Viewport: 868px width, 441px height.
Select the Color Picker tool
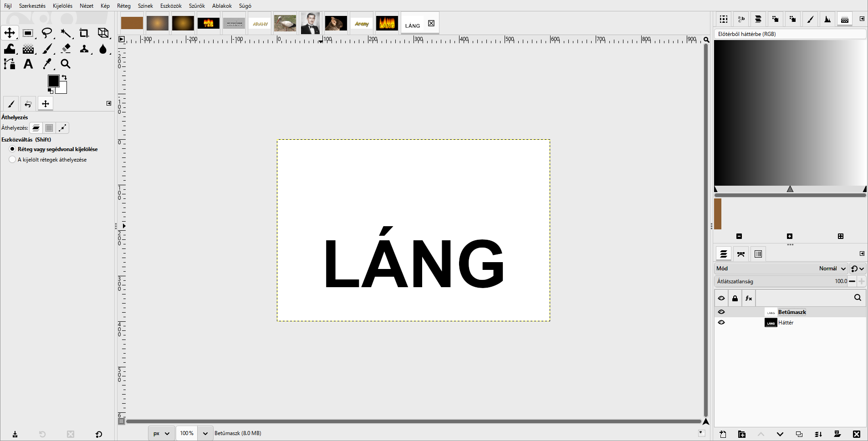point(47,64)
